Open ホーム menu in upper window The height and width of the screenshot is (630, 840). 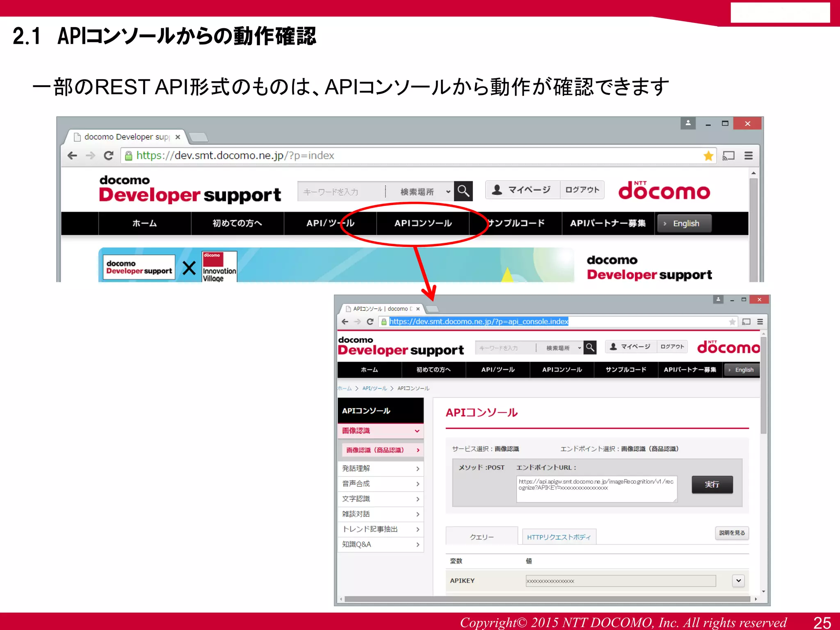point(144,224)
